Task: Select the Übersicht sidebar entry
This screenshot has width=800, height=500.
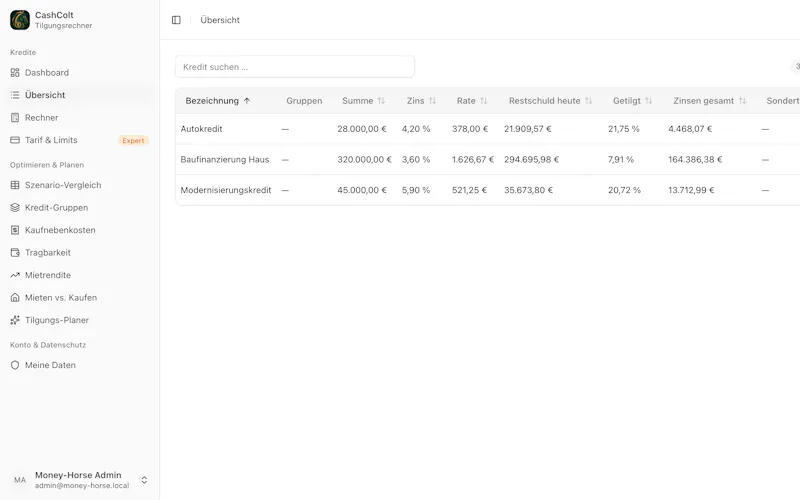Action: coord(80,95)
